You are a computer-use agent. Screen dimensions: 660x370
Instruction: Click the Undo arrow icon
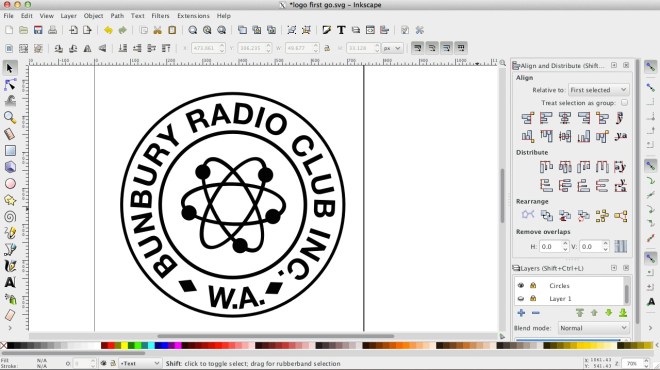click(x=108, y=30)
